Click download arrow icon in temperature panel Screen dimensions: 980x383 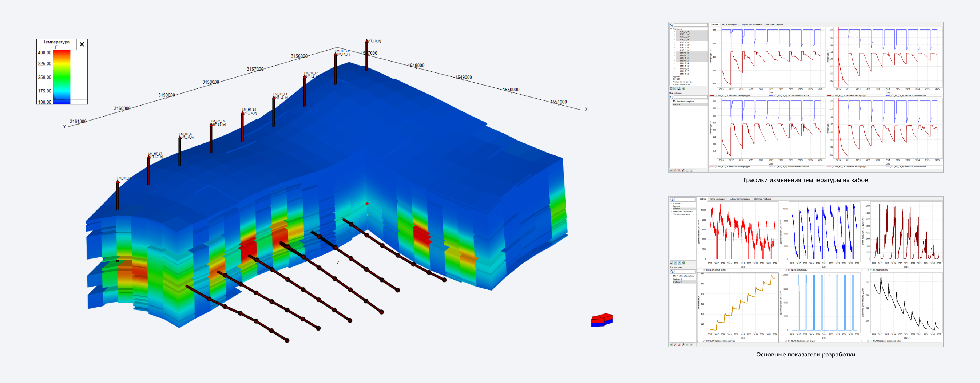[691, 170]
